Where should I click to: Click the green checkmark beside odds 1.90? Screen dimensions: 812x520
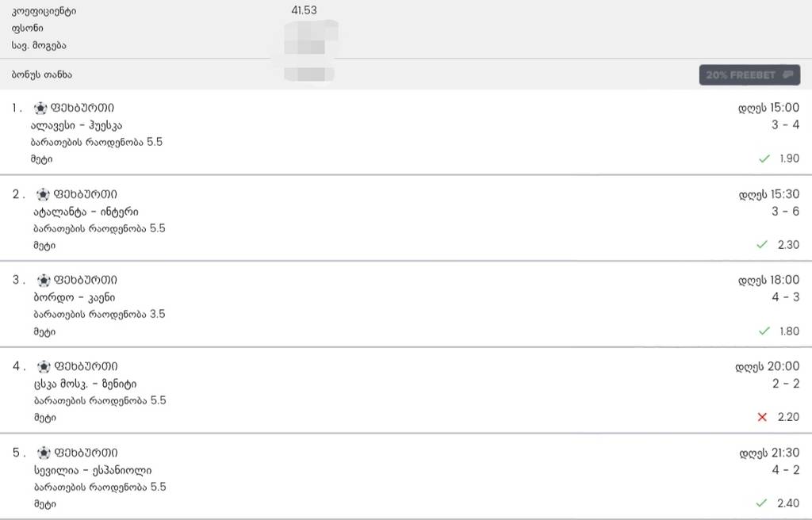pos(764,159)
